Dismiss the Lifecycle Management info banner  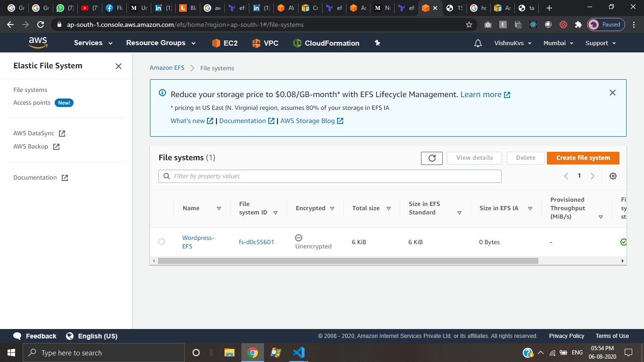tap(612, 93)
